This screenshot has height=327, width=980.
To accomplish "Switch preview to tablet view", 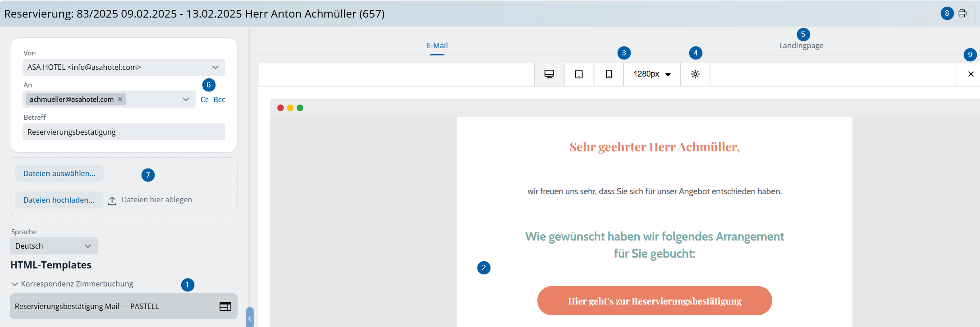I will pyautogui.click(x=579, y=74).
